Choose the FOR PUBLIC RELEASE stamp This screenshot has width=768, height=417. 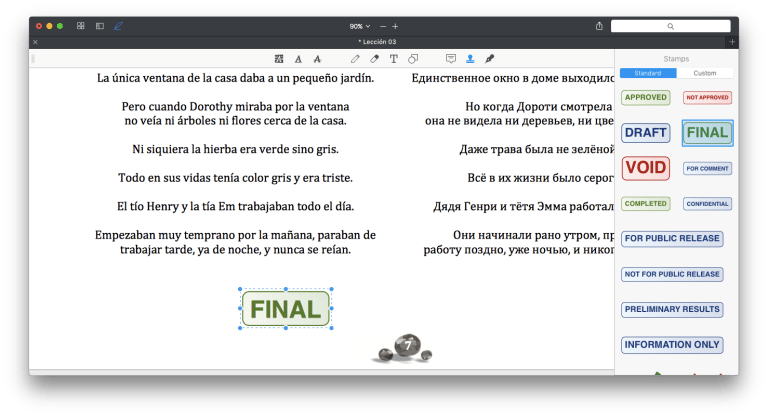pos(672,239)
